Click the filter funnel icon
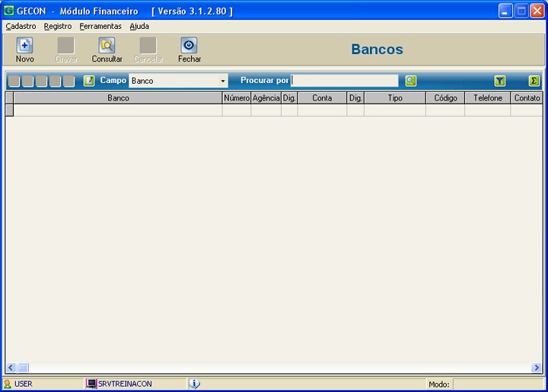The image size is (548, 392). (500, 81)
